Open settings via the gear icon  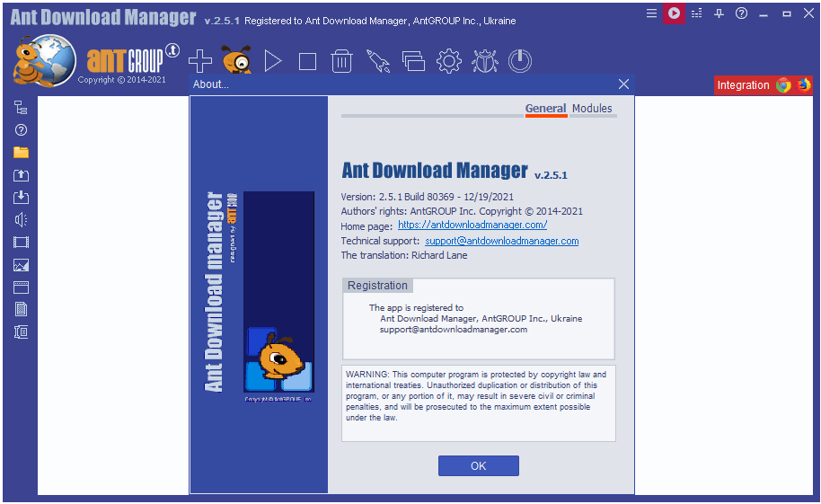(449, 61)
